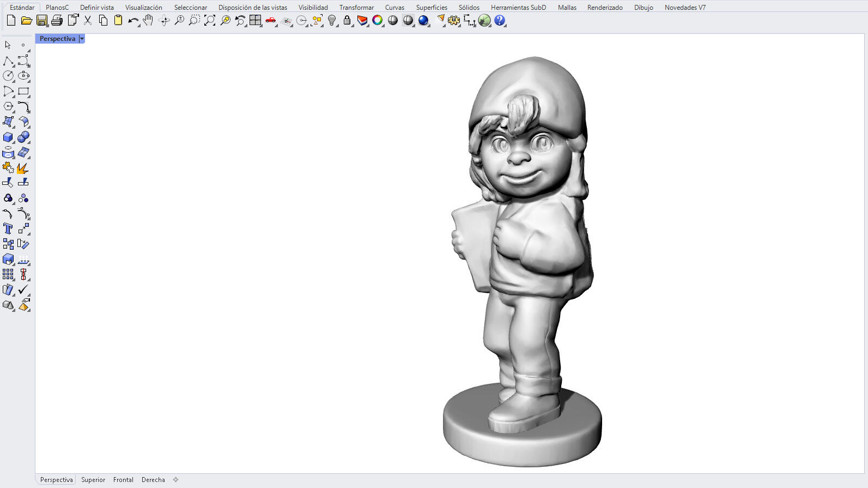Viewport: 868px width, 488px height.
Task: Click the Undo arrow icon
Action: (133, 21)
